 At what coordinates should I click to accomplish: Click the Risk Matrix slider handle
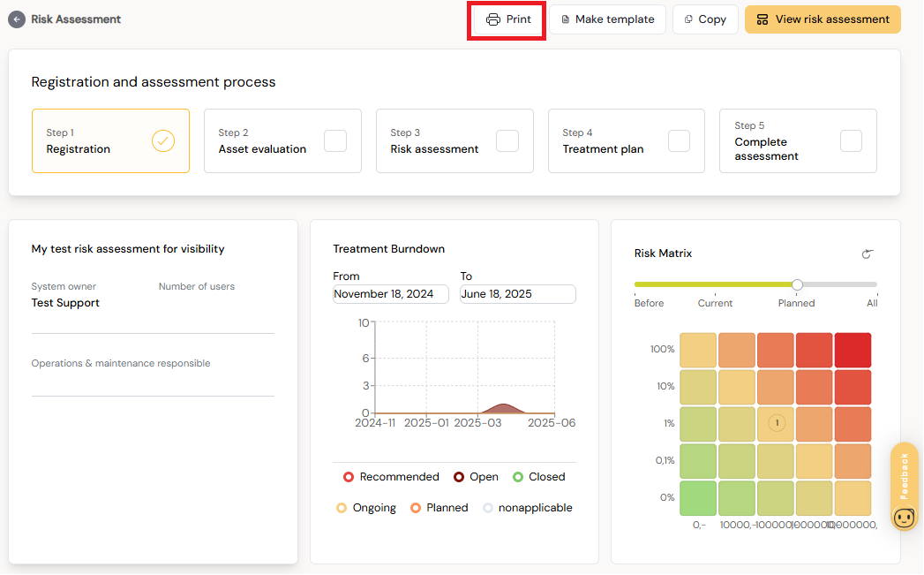[x=797, y=284]
